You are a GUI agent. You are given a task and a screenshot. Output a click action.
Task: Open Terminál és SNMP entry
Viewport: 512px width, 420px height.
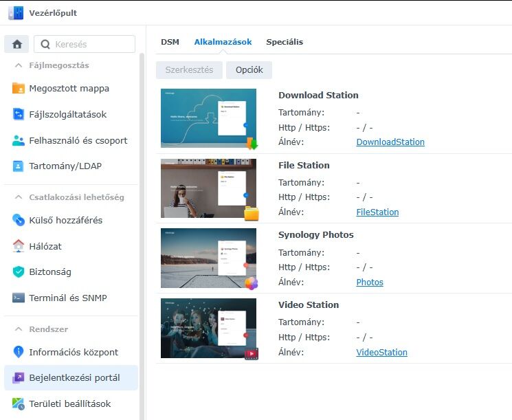coord(71,298)
